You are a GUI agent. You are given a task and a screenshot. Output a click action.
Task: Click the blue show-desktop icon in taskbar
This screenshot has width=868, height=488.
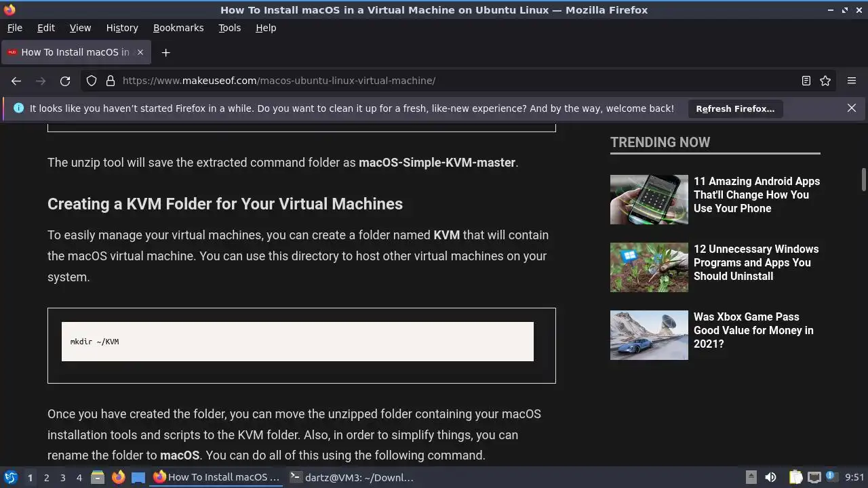coord(138,477)
